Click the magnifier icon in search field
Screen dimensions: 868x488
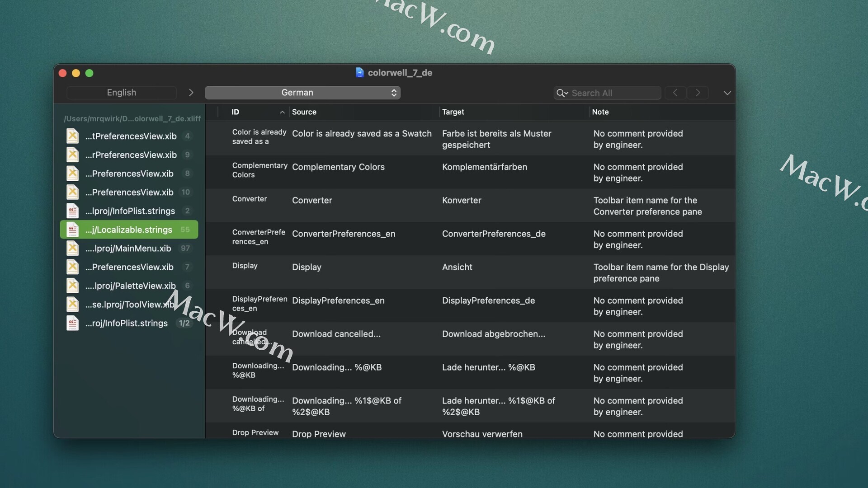pyautogui.click(x=562, y=93)
